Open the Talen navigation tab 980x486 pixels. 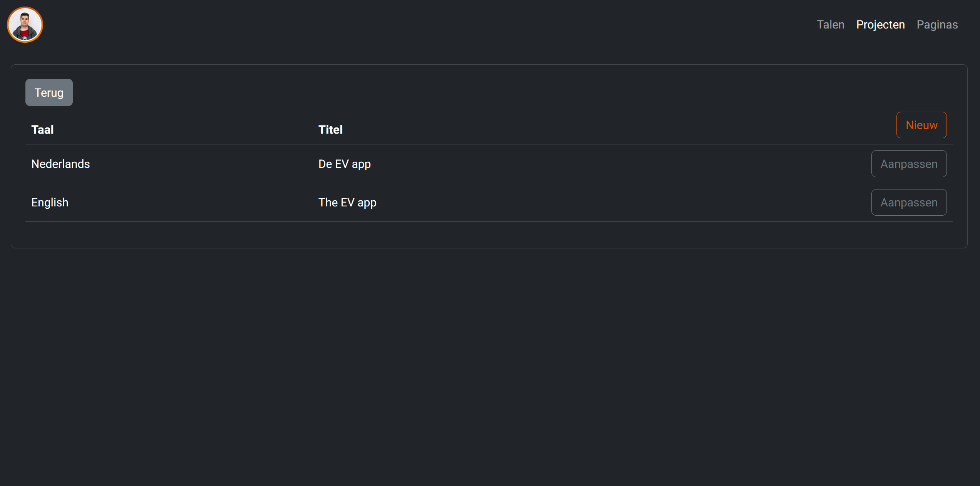coord(830,25)
